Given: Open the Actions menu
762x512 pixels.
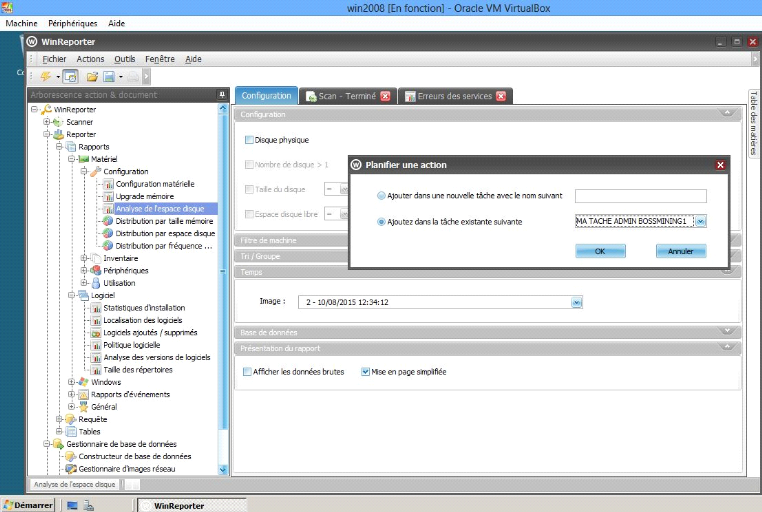Looking at the screenshot, I should (90, 59).
